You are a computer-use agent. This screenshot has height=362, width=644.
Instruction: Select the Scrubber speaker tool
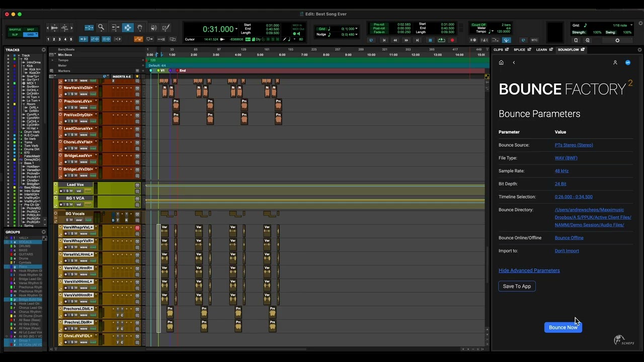[x=153, y=28]
